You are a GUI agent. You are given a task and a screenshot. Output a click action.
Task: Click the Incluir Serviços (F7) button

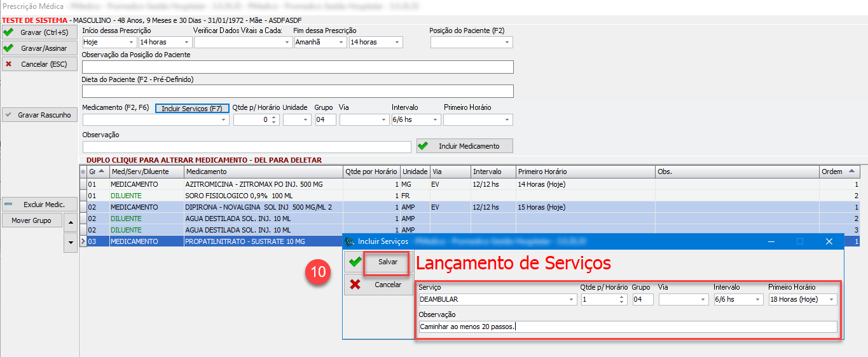[192, 109]
